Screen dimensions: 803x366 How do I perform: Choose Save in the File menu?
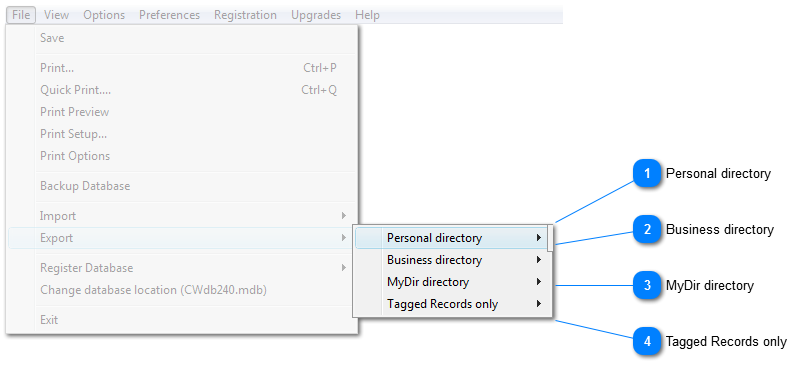click(182, 38)
